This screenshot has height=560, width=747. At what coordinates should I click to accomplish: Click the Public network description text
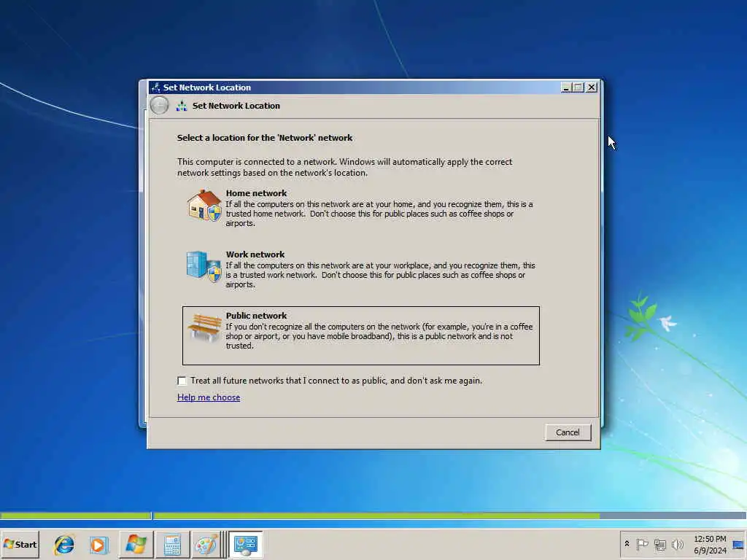point(379,336)
